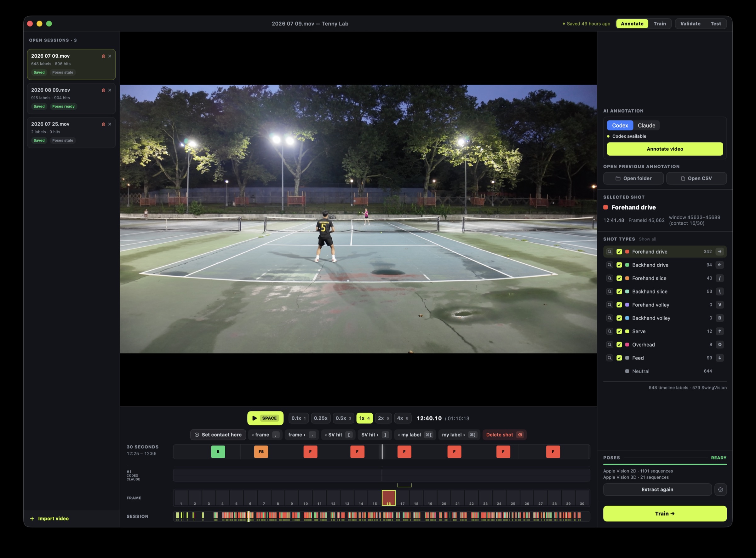Click Extract again for poses

tap(657, 489)
